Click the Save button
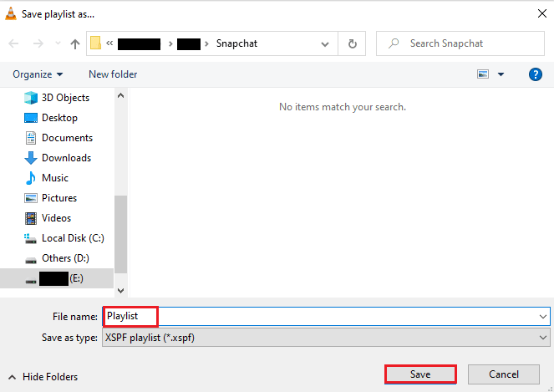This screenshot has width=554, height=392. (420, 374)
